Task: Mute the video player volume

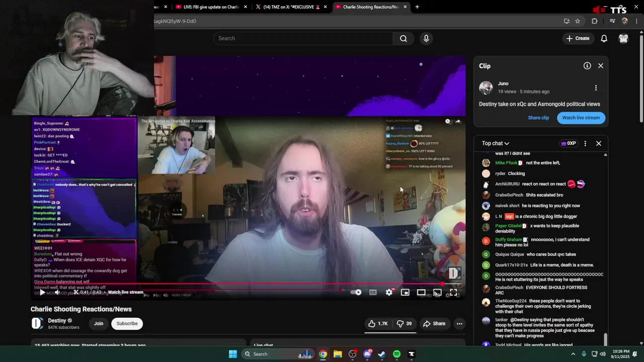Action: coord(57,293)
